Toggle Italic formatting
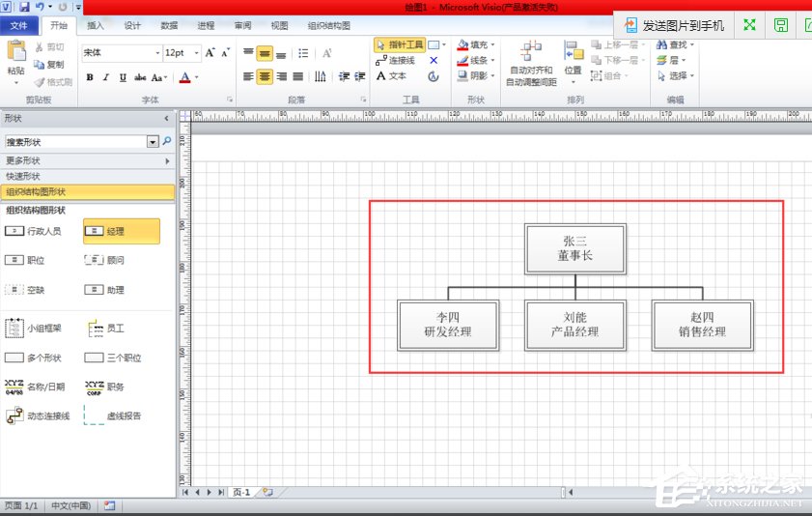The width and height of the screenshot is (812, 516). [x=105, y=77]
